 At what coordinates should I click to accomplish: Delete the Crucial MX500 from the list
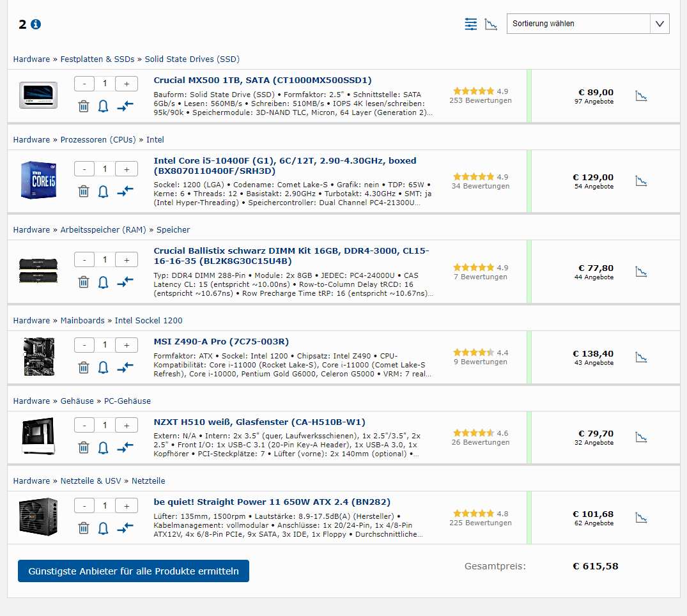click(x=84, y=106)
